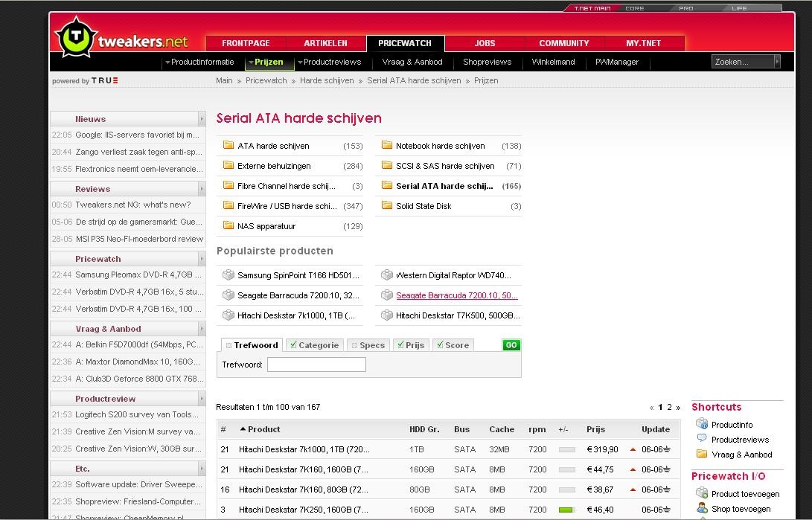812x520 pixels.
Task: Click the basket icon in the €319,90 row
Action: point(667,449)
